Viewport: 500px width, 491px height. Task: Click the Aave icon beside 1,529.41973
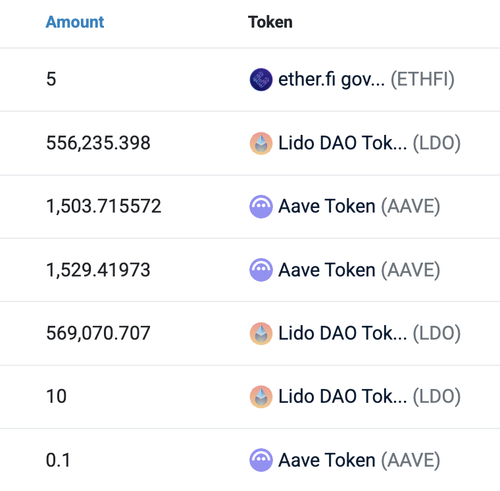[261, 270]
